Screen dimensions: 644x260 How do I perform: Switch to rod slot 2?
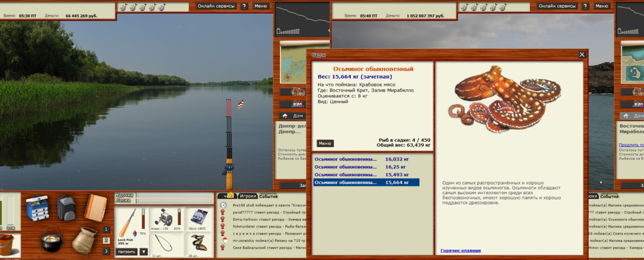pyautogui.click(x=106, y=241)
